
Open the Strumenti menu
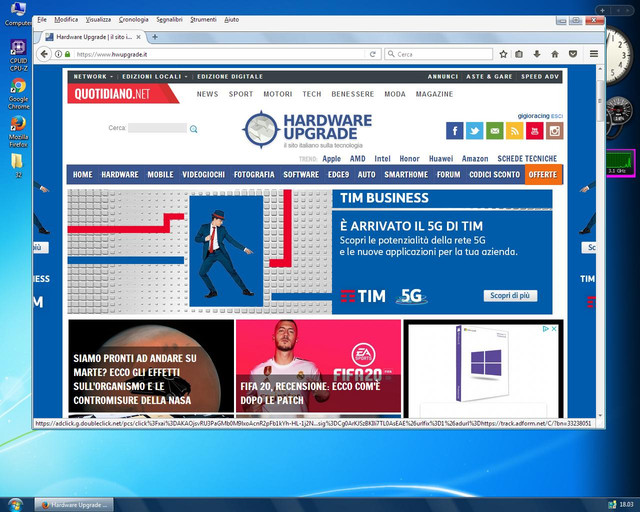pos(203,20)
